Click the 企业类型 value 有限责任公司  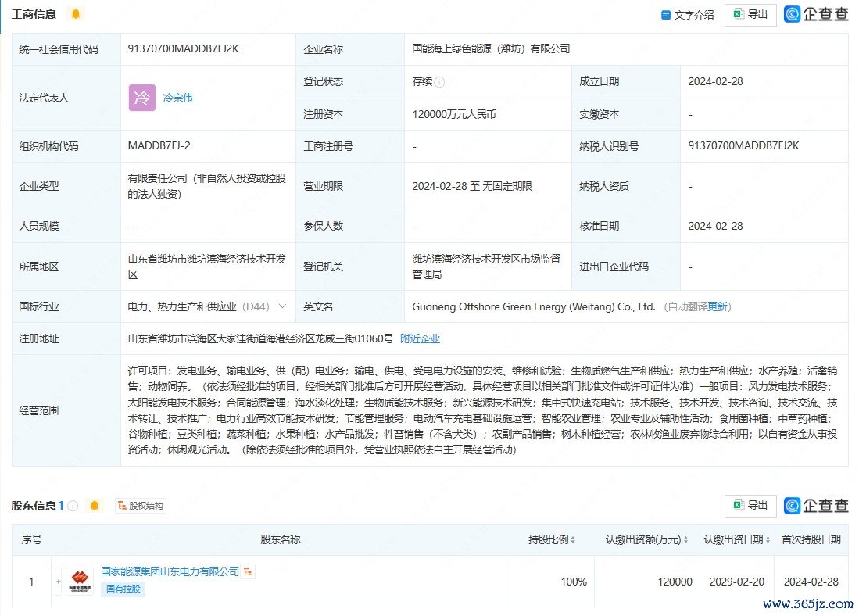coord(207,186)
